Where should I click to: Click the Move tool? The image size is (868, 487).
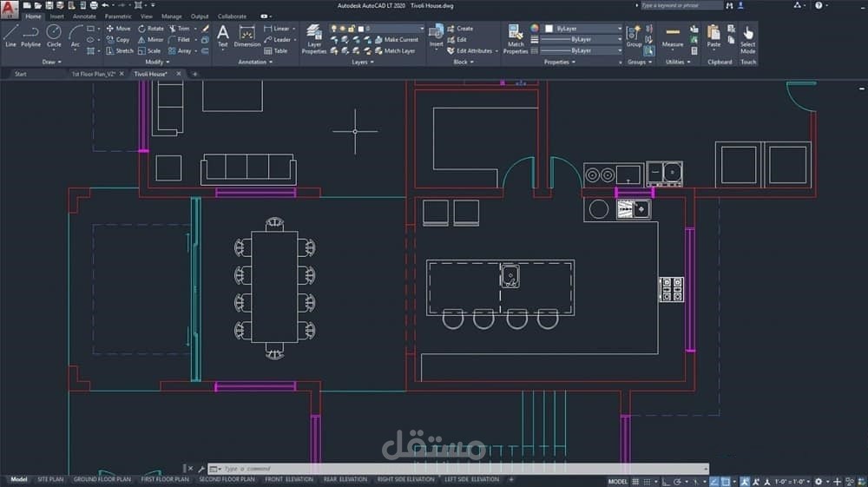click(118, 29)
